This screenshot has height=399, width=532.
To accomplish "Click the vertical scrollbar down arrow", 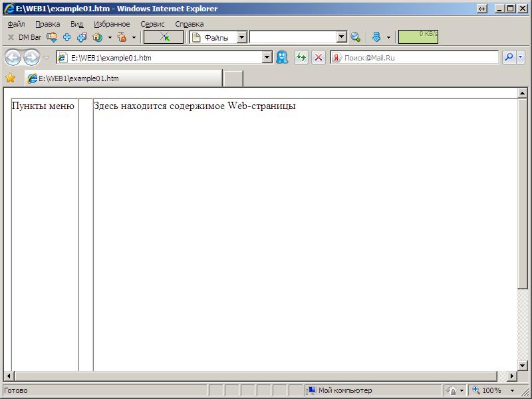I will click(x=522, y=365).
